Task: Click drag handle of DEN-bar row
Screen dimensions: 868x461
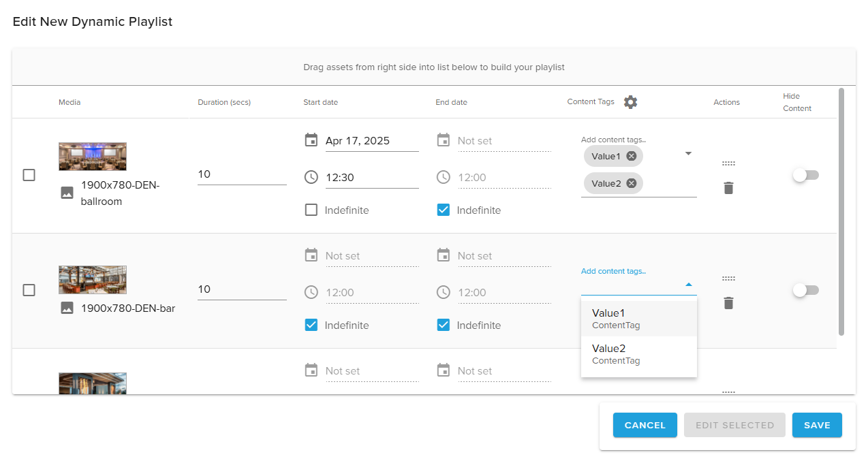Action: click(x=728, y=279)
